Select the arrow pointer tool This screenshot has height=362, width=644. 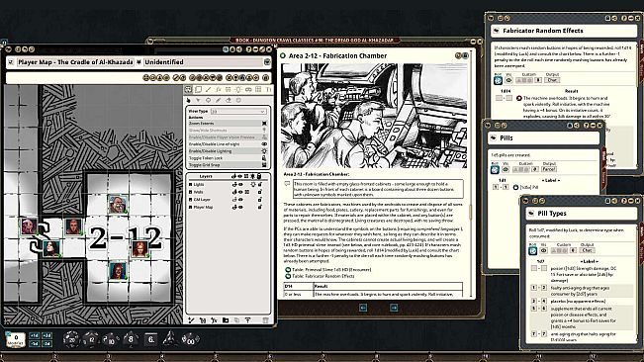coord(198,100)
